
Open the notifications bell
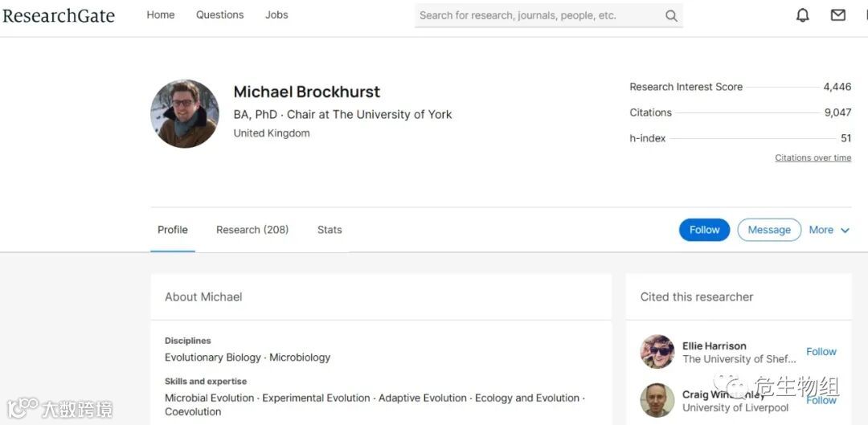(x=802, y=15)
